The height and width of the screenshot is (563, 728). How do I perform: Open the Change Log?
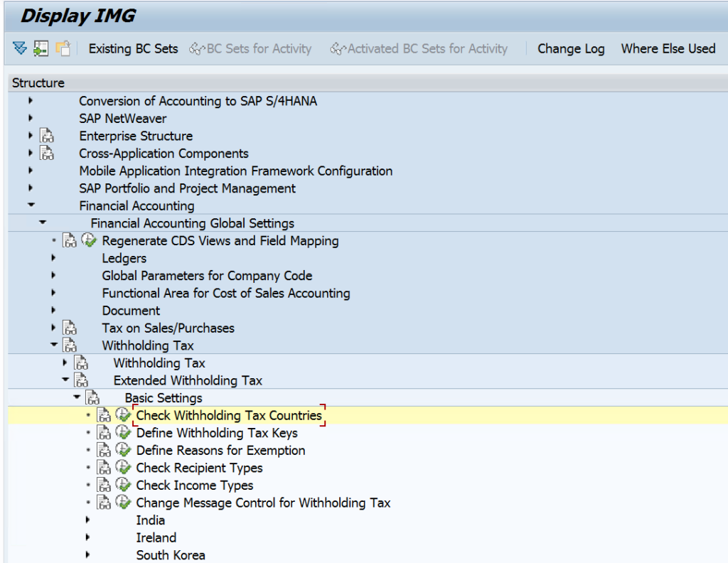[571, 49]
